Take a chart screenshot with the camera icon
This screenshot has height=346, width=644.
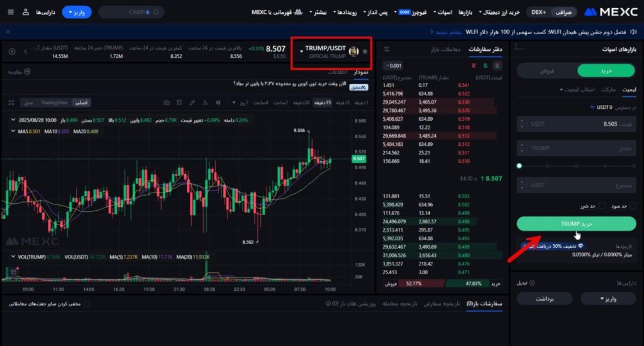[x=166, y=103]
